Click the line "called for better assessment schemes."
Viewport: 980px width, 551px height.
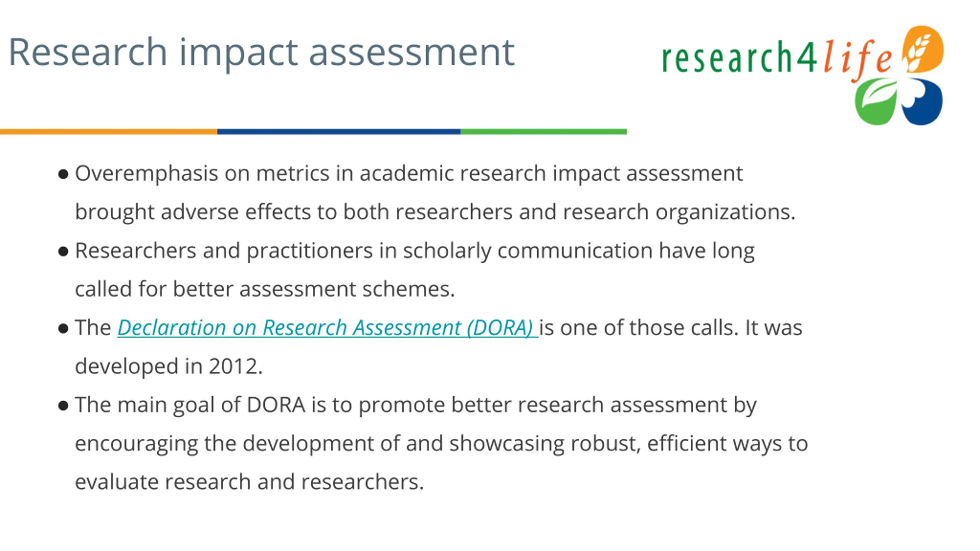click(x=265, y=289)
